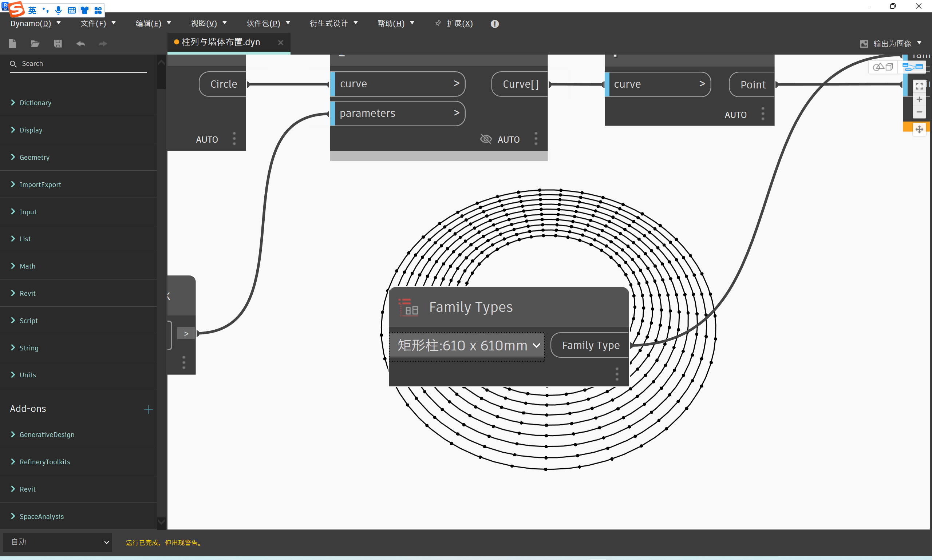Screen dimensions: 932x560
Task: Click the Export as image icon
Action: (864, 43)
